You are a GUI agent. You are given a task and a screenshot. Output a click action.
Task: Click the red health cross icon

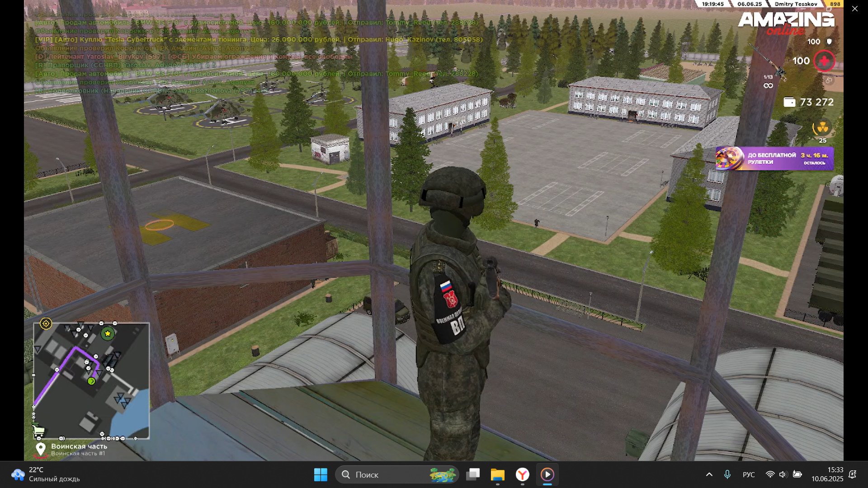[824, 61]
